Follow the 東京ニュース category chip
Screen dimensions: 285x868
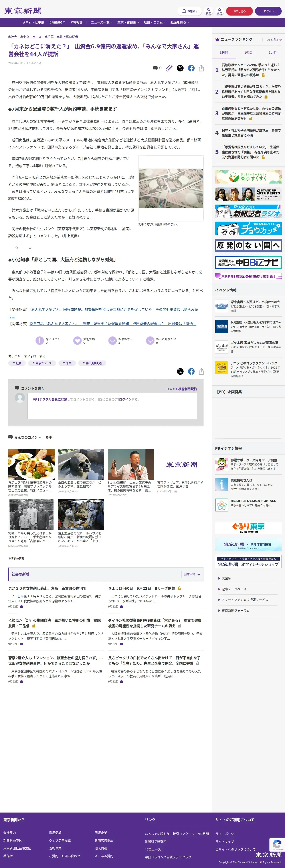42,363
